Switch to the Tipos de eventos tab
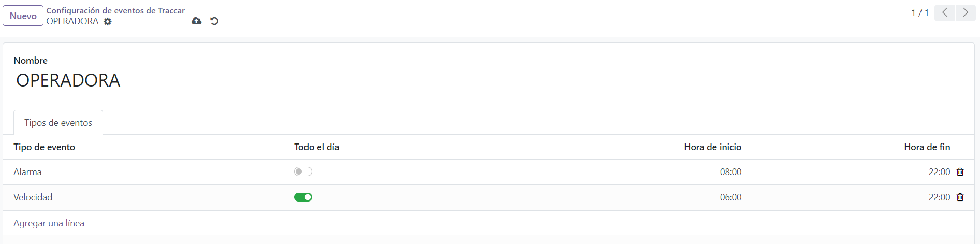The image size is (980, 244). click(58, 123)
